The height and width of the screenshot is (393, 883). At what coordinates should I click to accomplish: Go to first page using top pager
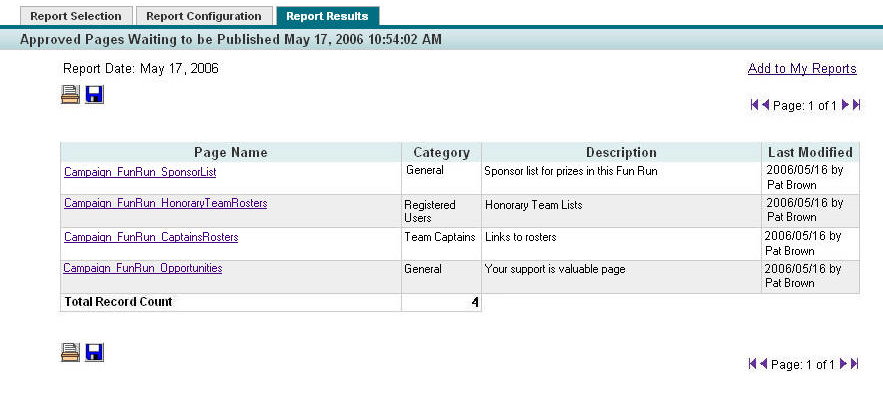pyautogui.click(x=755, y=104)
